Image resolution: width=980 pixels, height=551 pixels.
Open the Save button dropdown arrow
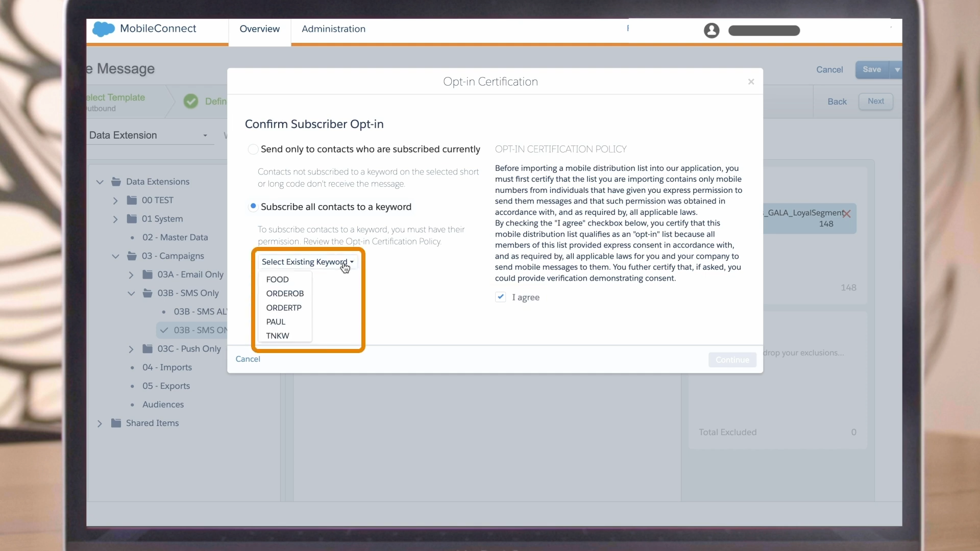(x=897, y=70)
